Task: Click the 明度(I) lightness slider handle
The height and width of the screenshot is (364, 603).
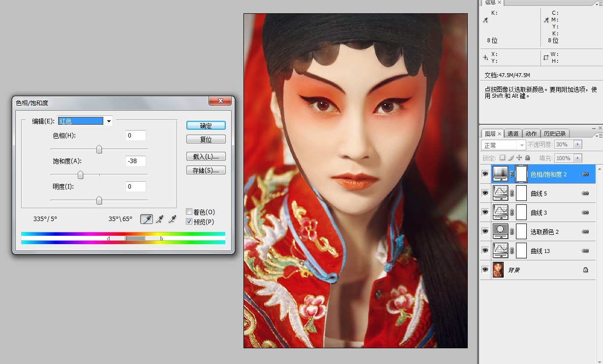Action: (x=99, y=200)
